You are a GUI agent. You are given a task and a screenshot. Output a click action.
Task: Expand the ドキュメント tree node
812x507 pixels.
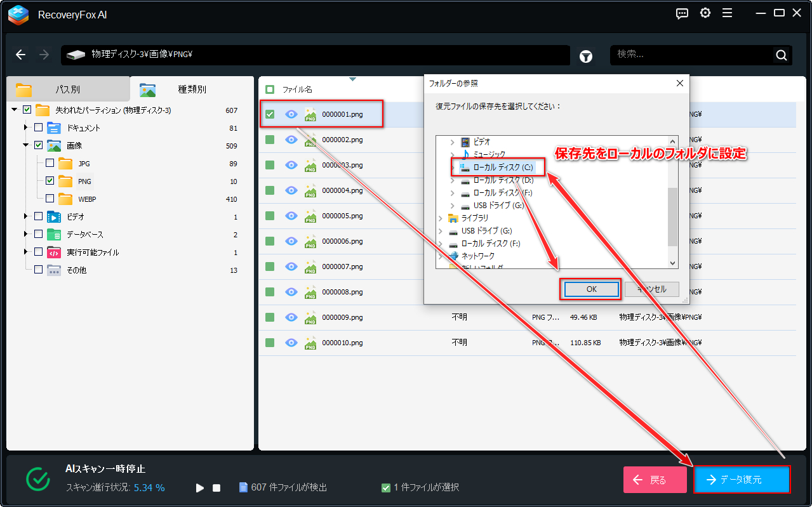point(26,128)
